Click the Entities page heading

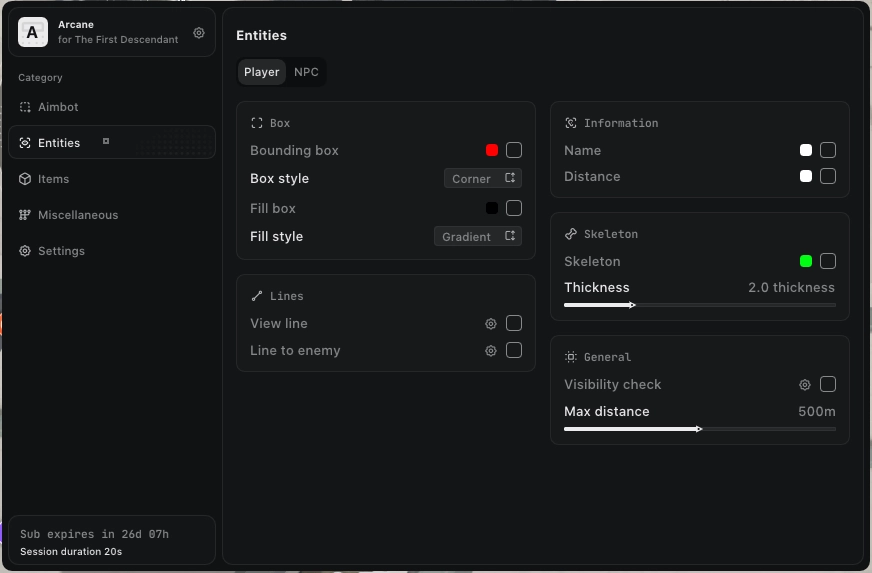pyautogui.click(x=261, y=36)
